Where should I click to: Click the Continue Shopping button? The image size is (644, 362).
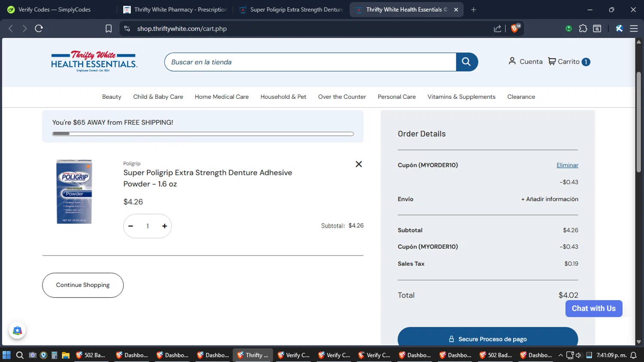(83, 285)
